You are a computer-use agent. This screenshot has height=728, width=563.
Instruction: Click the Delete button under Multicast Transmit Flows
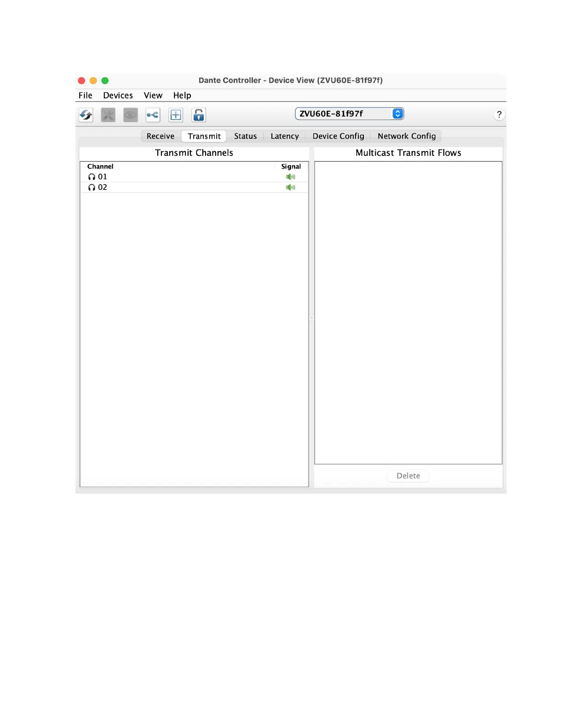coord(408,476)
